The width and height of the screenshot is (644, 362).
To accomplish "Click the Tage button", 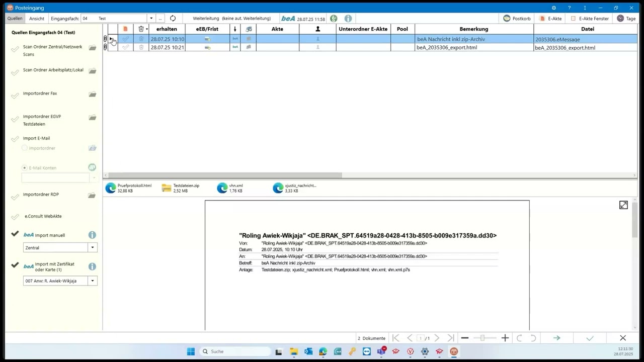I will click(x=627, y=19).
